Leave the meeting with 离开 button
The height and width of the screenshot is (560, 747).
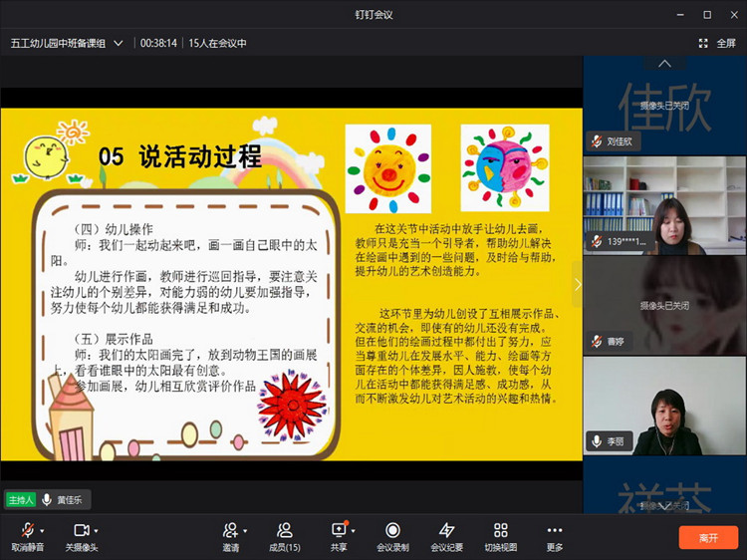(x=708, y=538)
